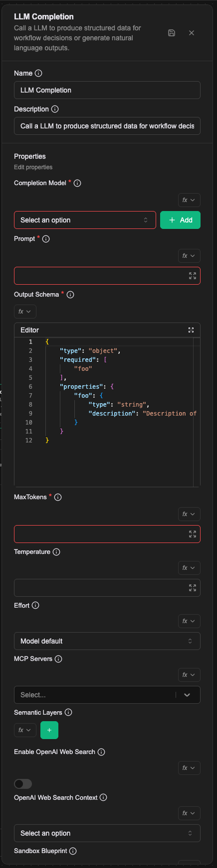The image size is (217, 868).
Task: Add a Semantic Layer with the plus button
Action: (x=49, y=730)
